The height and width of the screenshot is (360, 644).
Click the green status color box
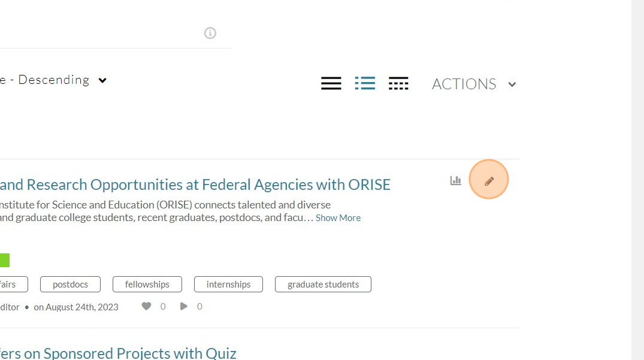pos(5,260)
